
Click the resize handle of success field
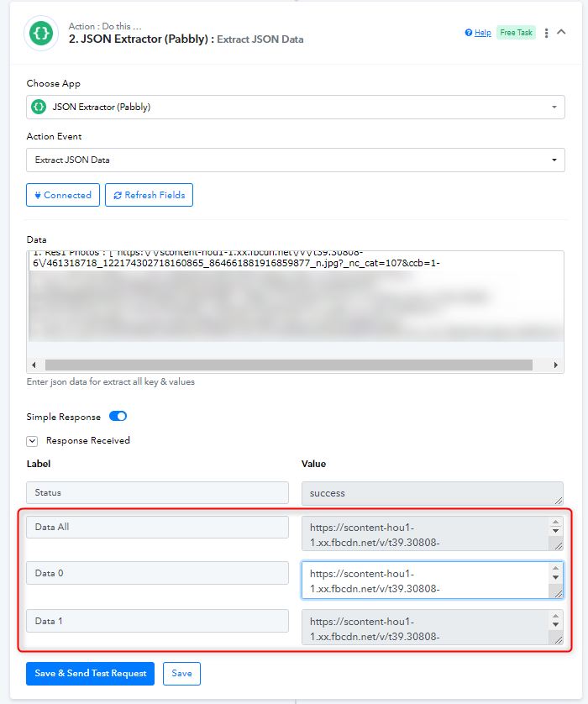point(559,500)
